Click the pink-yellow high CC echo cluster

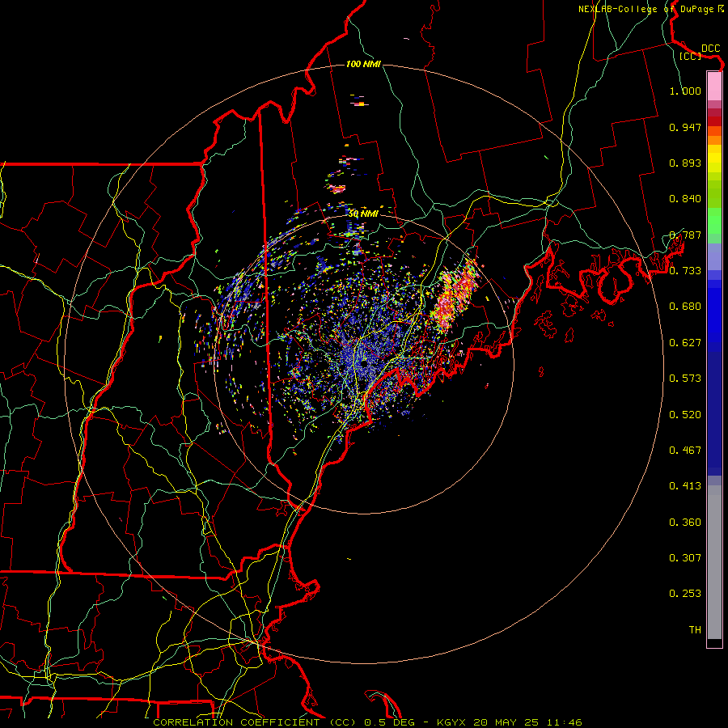point(455,294)
